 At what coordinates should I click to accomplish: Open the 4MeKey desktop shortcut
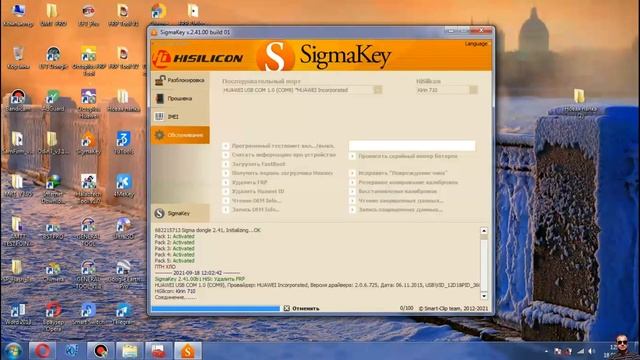[x=123, y=186]
